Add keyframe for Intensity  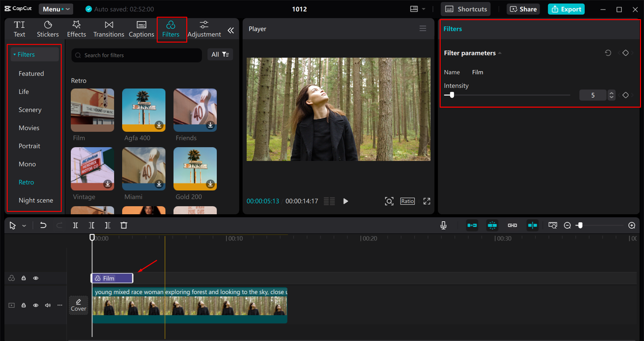click(x=625, y=95)
